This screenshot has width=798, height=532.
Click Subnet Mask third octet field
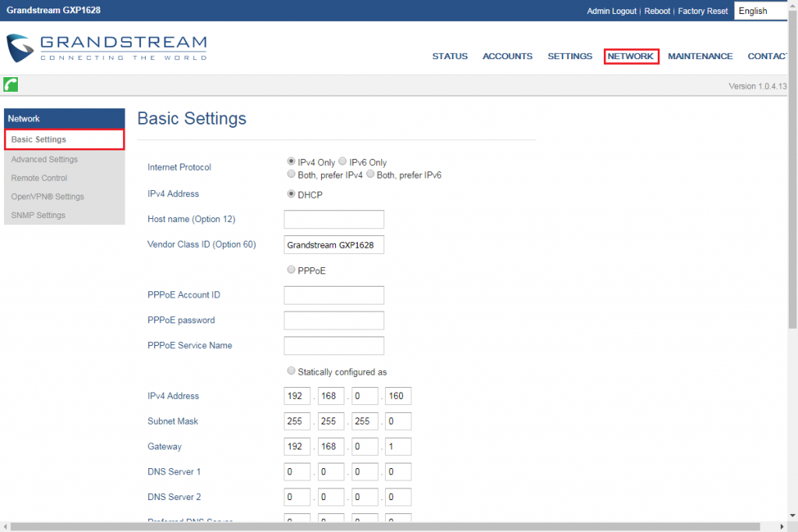coord(365,421)
